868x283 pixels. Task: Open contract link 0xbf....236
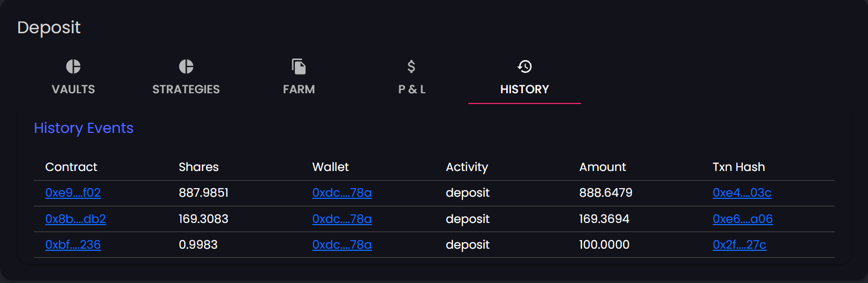73,245
